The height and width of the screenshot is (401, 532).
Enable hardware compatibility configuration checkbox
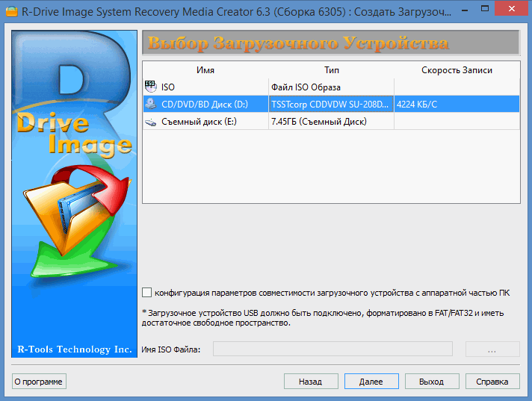pos(146,293)
